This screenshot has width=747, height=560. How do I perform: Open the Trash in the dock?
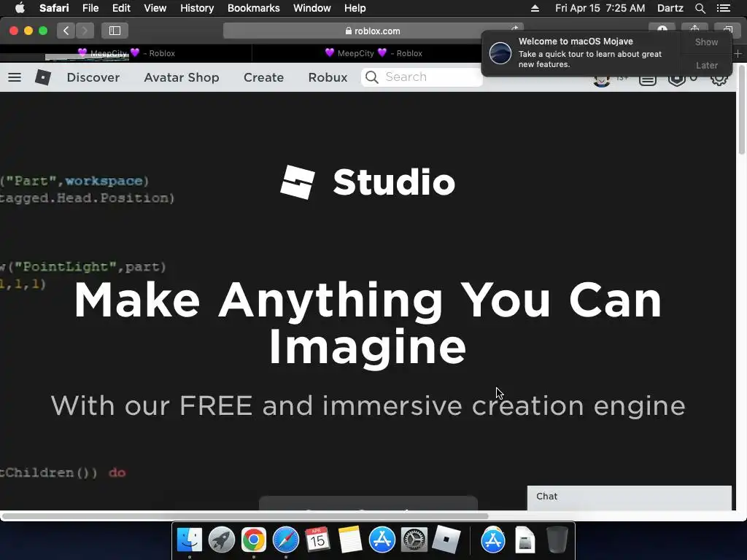tap(557, 540)
